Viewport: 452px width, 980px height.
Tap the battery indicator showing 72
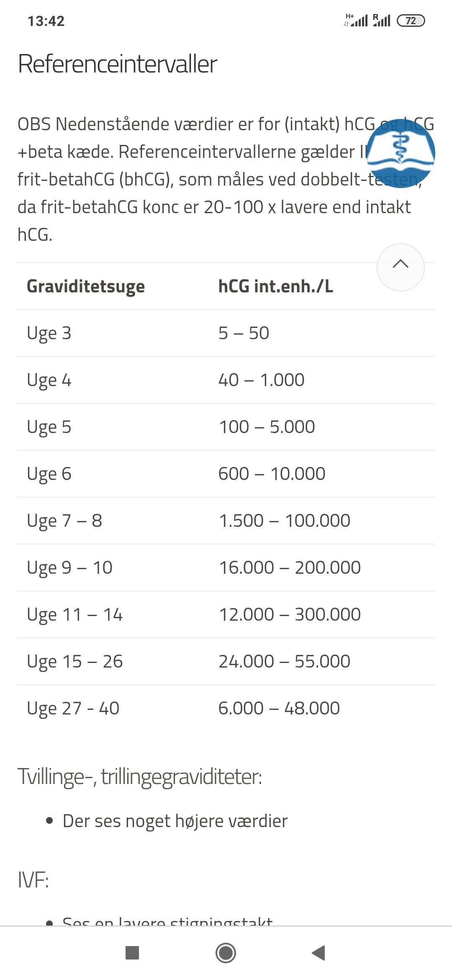pyautogui.click(x=411, y=21)
